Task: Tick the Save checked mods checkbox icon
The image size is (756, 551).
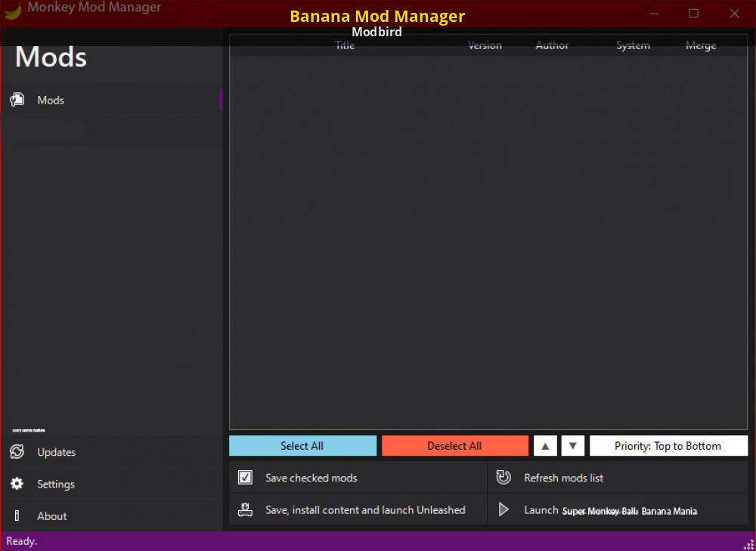Action: (x=245, y=478)
